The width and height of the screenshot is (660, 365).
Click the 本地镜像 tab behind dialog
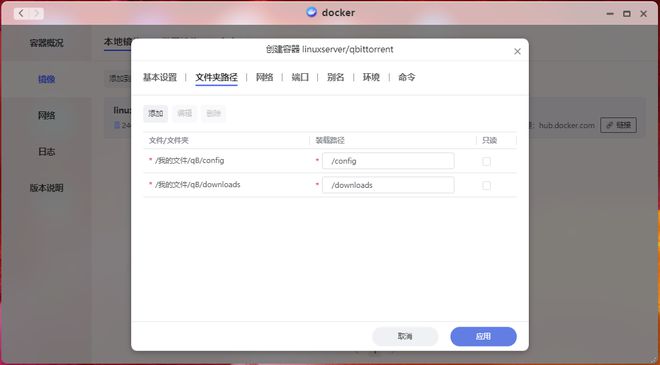pos(118,42)
